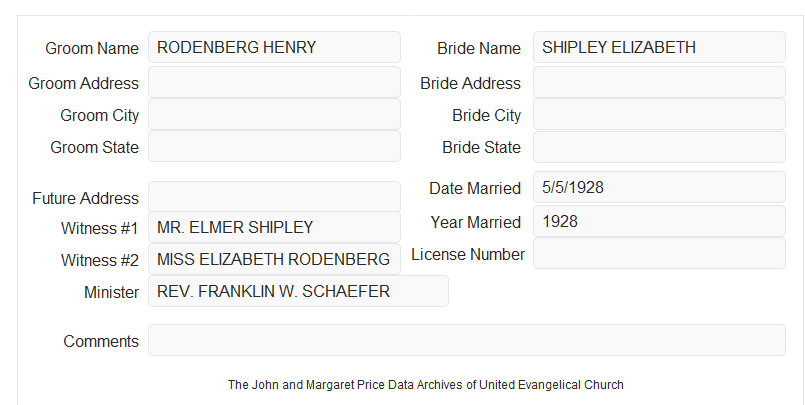Screen dimensions: 805x405
Task: Select the Bride Name field
Action: pos(659,47)
